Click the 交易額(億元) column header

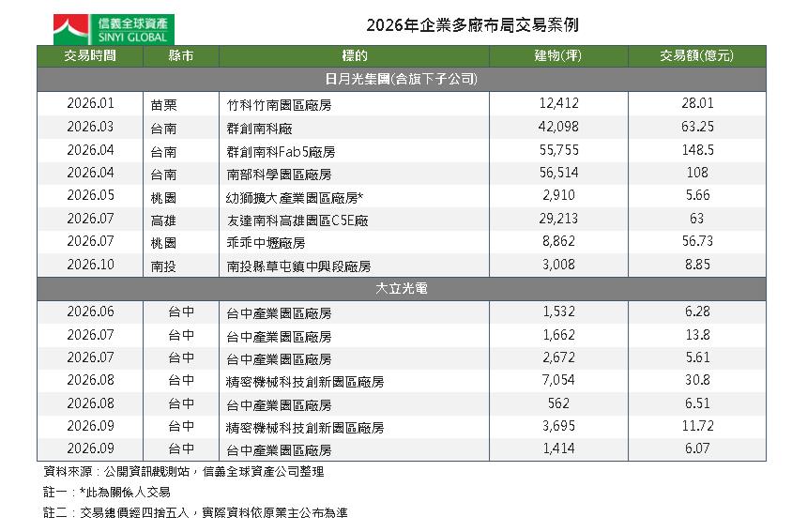coord(697,56)
